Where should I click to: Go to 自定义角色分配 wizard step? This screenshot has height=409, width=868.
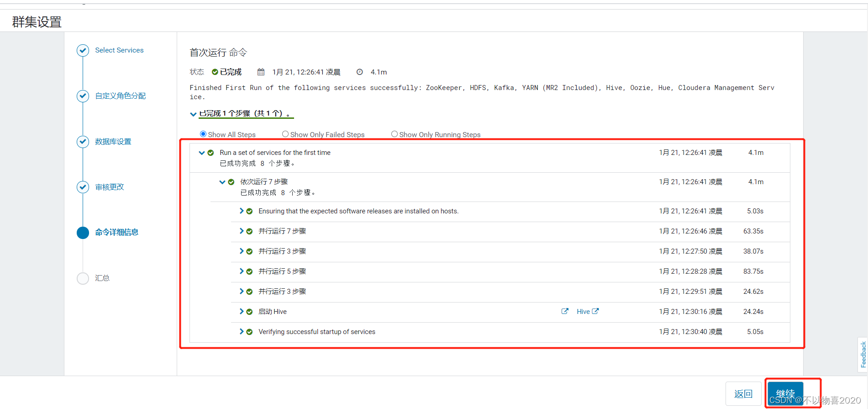tap(121, 96)
